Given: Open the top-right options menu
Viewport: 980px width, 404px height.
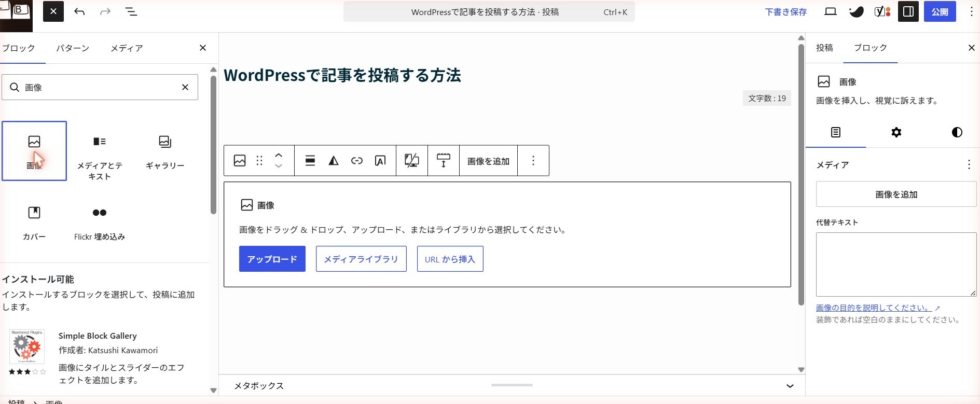Looking at the screenshot, I should pos(971,11).
